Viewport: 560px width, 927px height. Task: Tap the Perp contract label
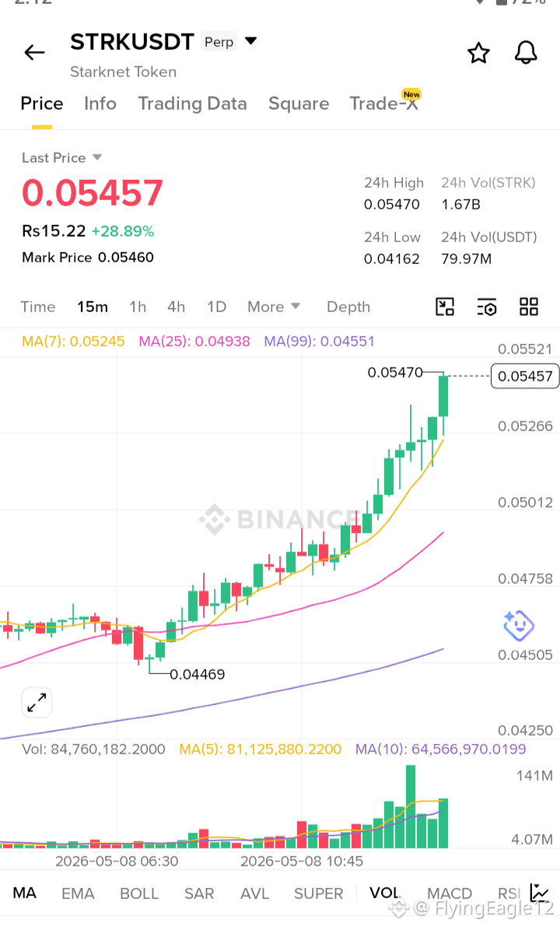click(x=219, y=42)
